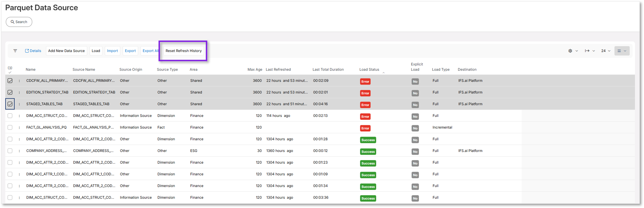Click No badge in CDCFW_ALL_PRIMARY row
This screenshot has width=644, height=208.
tap(415, 81)
